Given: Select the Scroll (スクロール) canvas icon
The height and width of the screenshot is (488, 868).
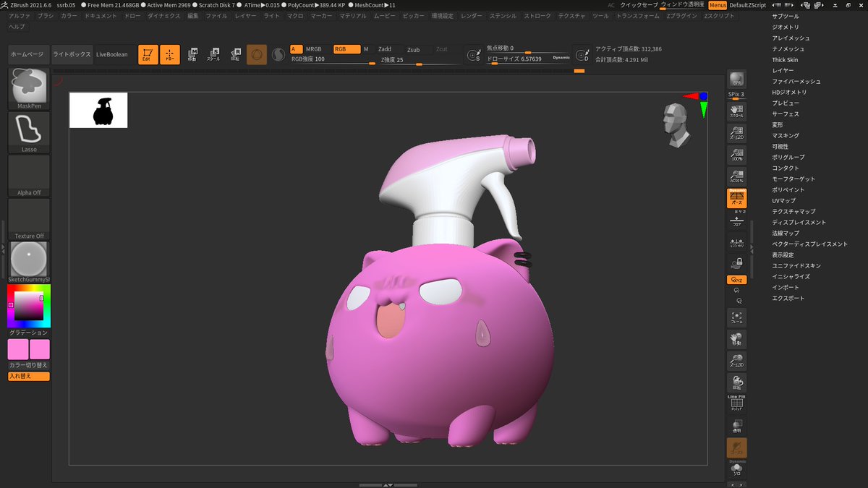Looking at the screenshot, I should coord(736,111).
